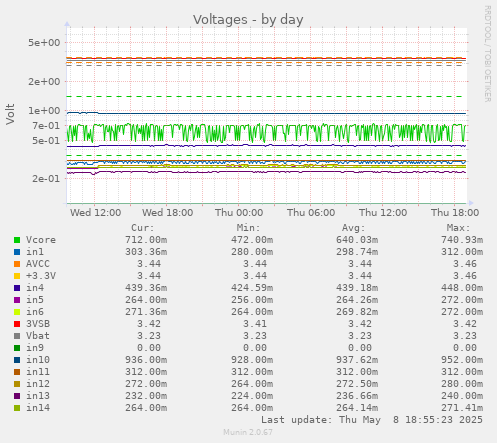Click the 2e-01 y-axis label
Image resolution: width=497 pixels, height=443 pixels.
46,179
